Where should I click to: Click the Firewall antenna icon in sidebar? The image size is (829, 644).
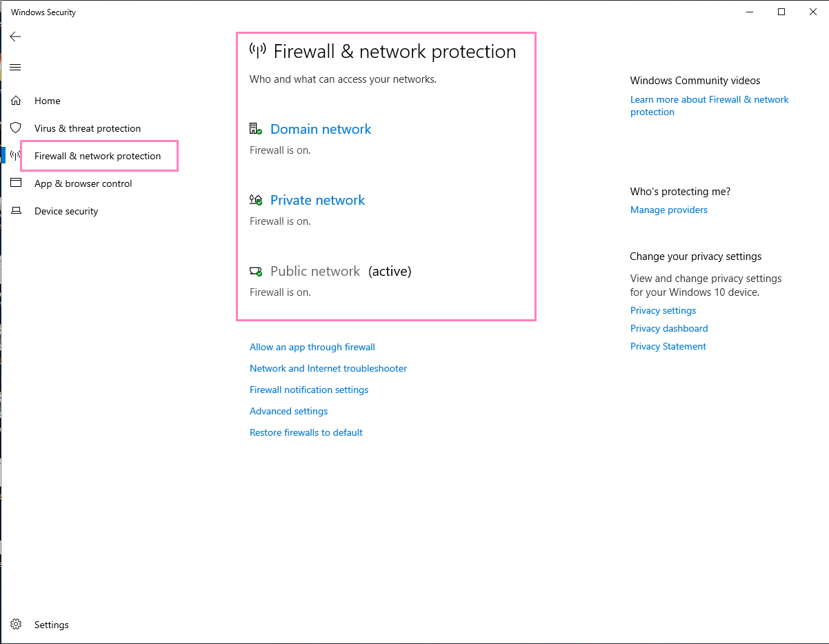point(16,156)
